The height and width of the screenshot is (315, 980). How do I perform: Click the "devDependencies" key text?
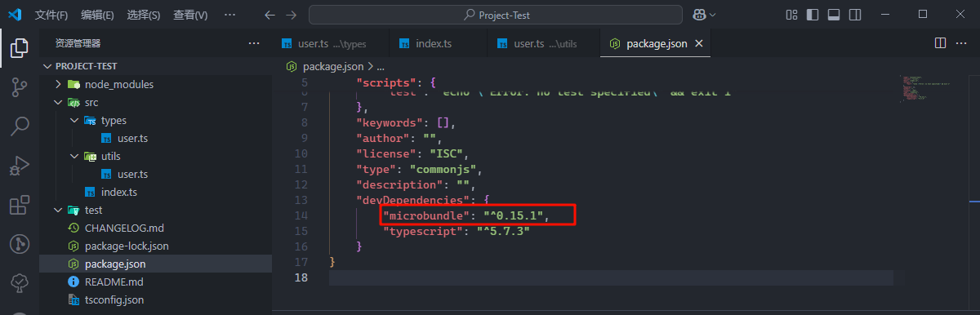[414, 200]
